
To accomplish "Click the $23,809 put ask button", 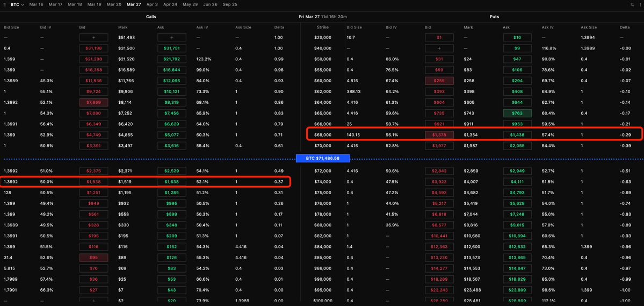I will 517,289.
